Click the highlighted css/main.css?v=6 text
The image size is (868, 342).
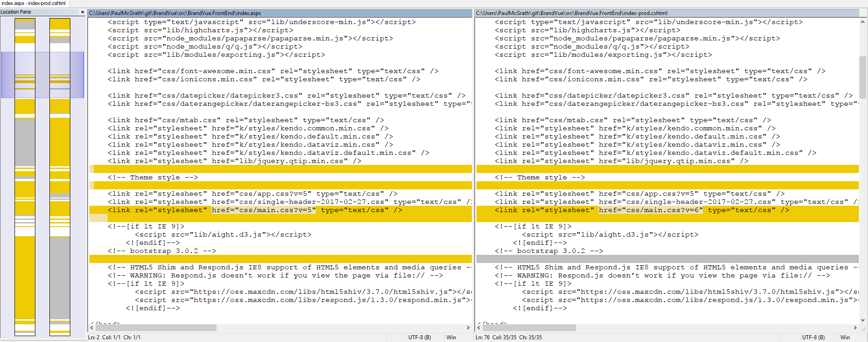651,210
